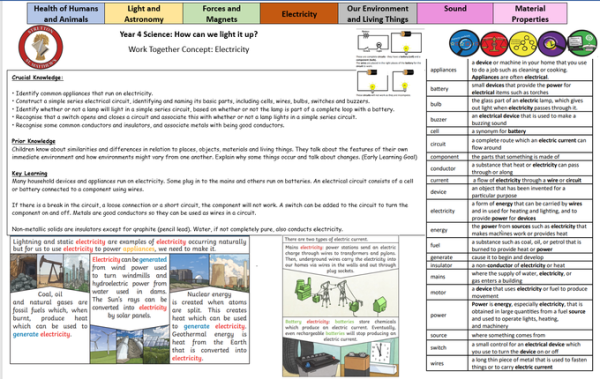Click the purple magnifier circle icon
The image size is (600, 379).
tap(552, 44)
